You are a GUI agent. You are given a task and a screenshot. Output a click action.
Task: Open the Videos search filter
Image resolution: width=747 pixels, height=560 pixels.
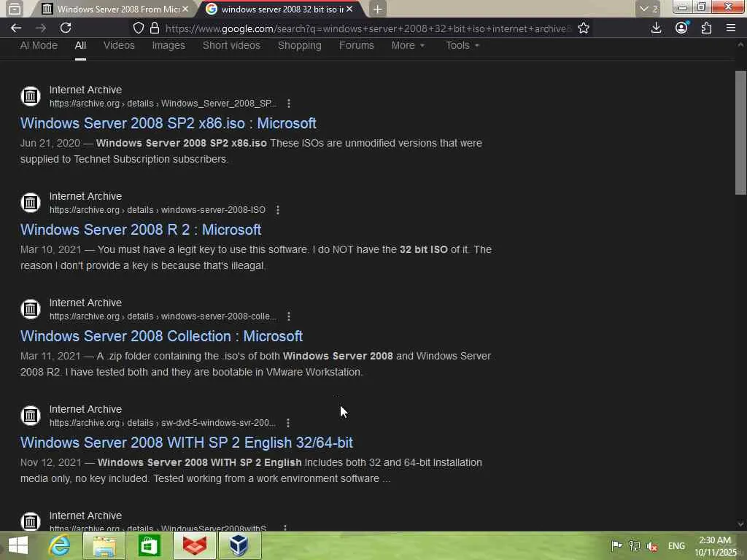(119, 46)
